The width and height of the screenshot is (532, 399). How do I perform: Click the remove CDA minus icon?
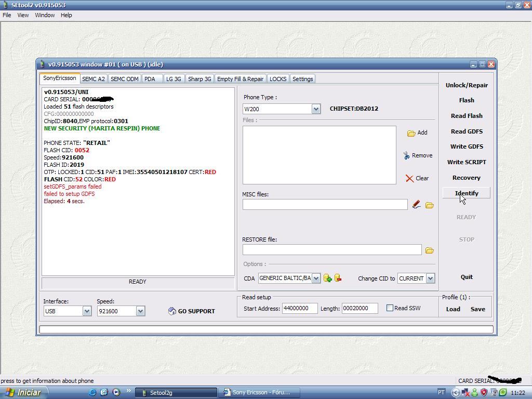click(338, 278)
